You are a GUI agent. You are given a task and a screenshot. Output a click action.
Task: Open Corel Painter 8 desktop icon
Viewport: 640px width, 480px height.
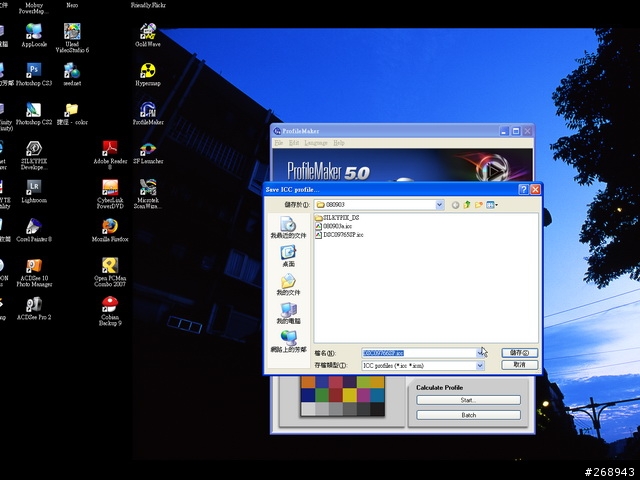click(x=34, y=230)
